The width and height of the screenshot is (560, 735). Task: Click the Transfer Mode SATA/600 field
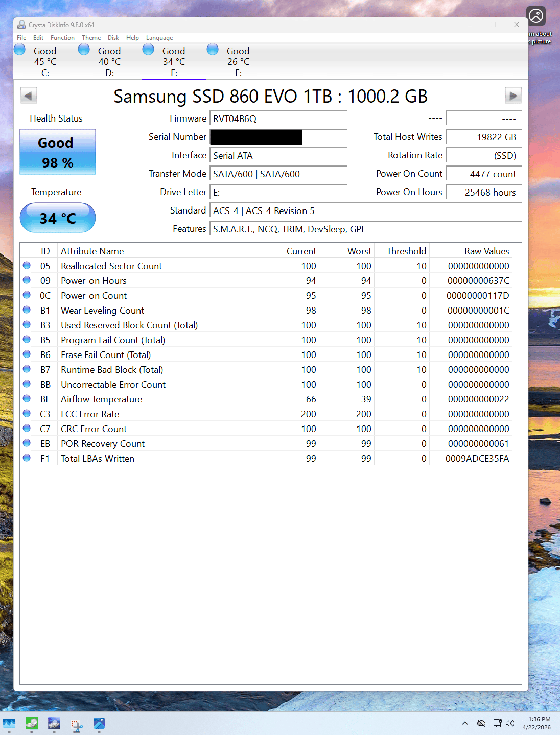coord(278,174)
